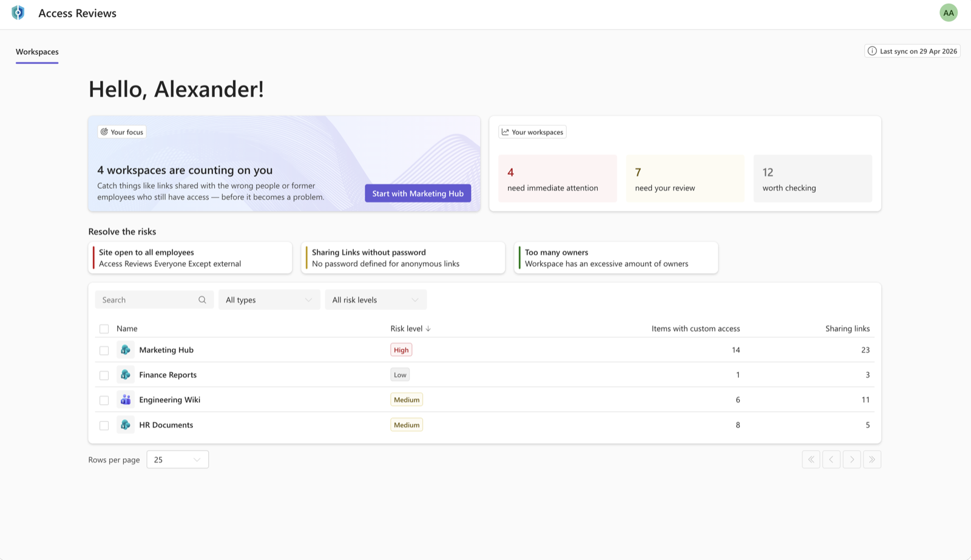The width and height of the screenshot is (971, 560).
Task: Open the Rows per page dropdown
Action: pos(178,459)
